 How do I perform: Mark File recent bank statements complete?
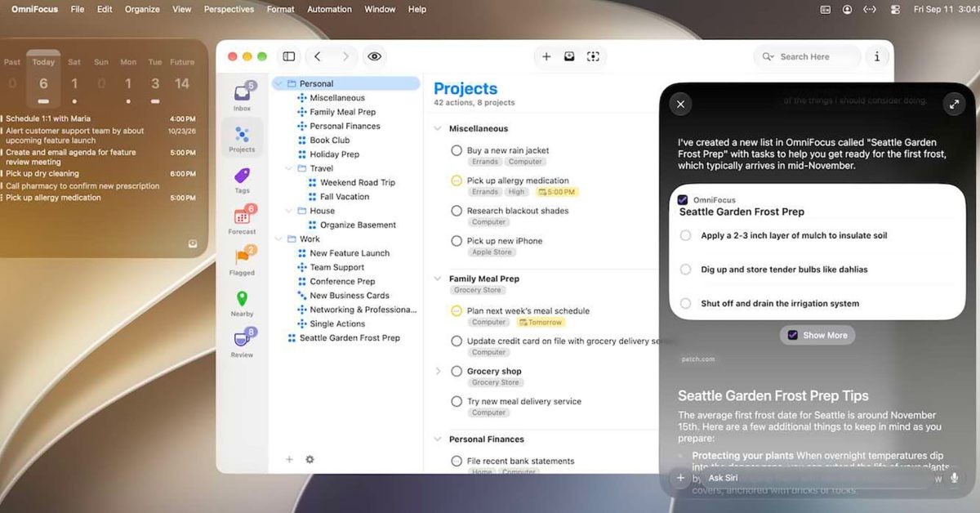[457, 461]
